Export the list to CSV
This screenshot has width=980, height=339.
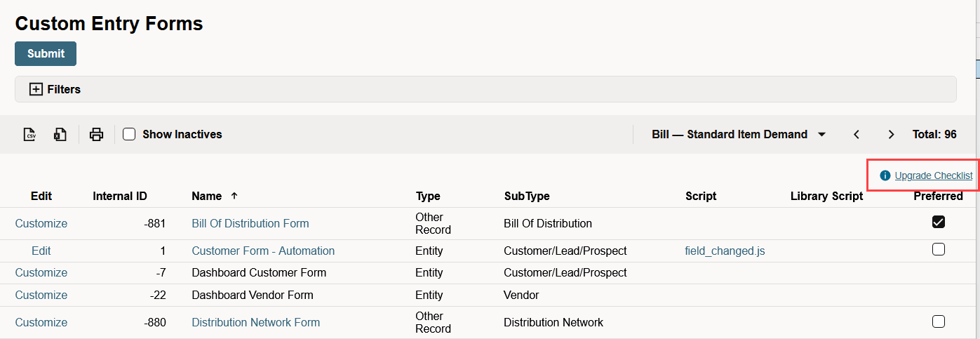click(29, 135)
